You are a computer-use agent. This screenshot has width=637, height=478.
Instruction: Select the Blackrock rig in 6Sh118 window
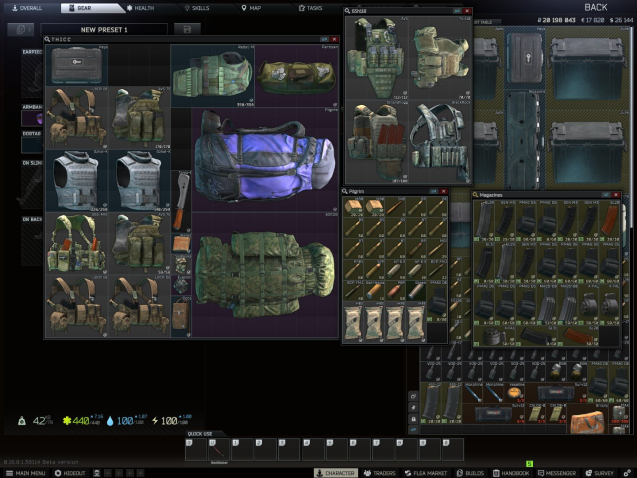pyautogui.click(x=440, y=142)
